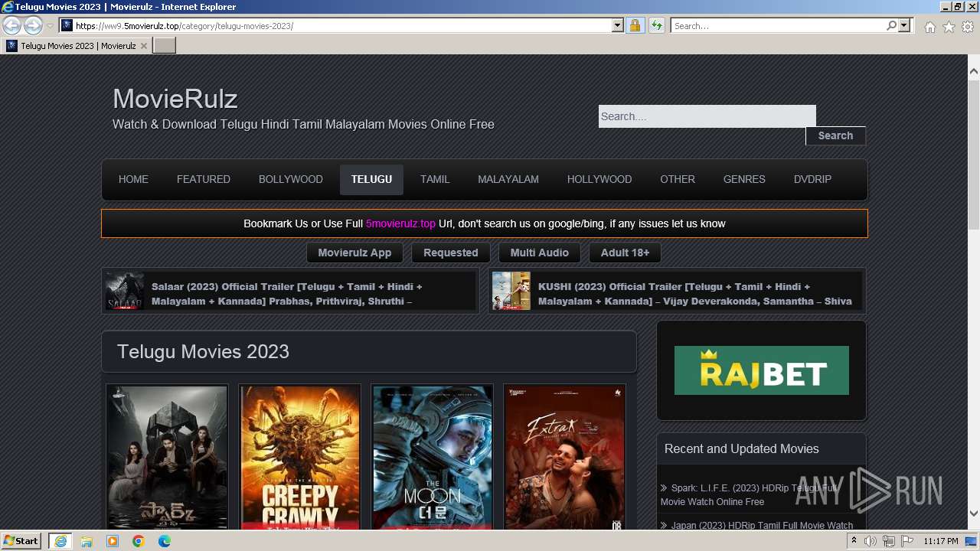The image size is (980, 551).
Task: Open Spark: L.I.F.E. (2023) HDRip link
Action: tap(750, 494)
